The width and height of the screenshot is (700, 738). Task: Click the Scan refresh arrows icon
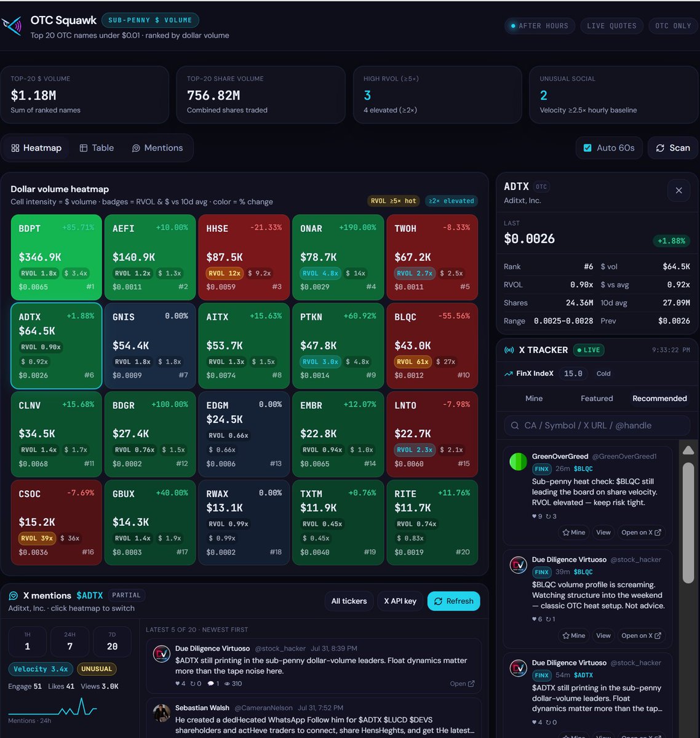tap(660, 148)
